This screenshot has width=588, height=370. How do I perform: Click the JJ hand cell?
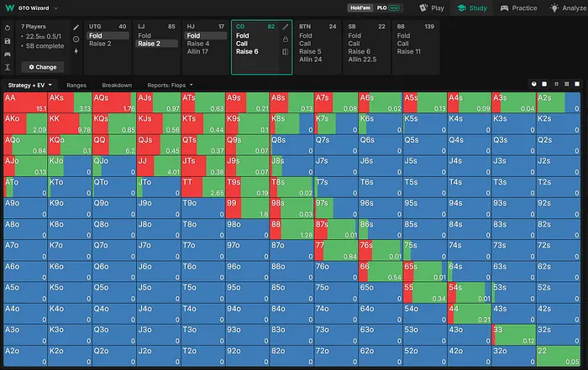tap(159, 166)
